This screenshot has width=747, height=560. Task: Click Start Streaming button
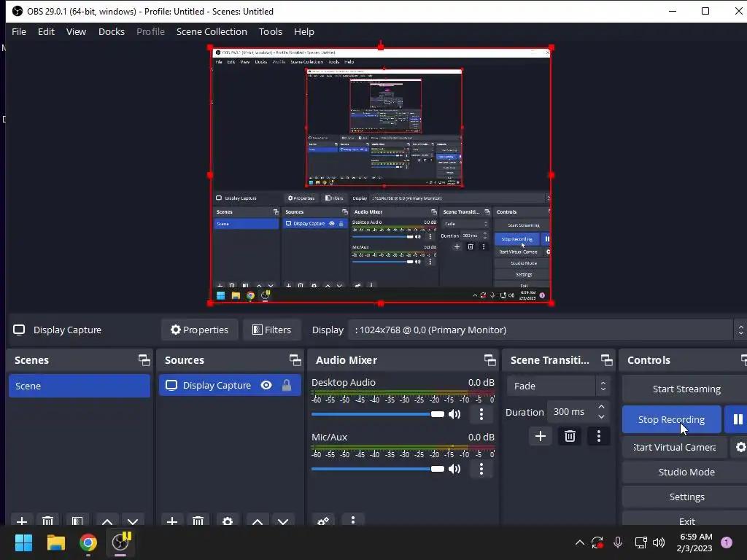(686, 389)
